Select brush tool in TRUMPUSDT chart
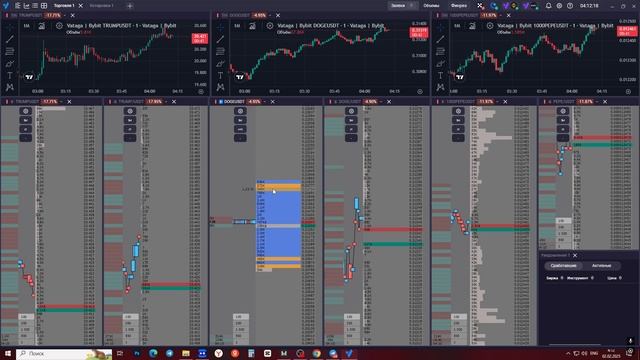 coord(10,64)
